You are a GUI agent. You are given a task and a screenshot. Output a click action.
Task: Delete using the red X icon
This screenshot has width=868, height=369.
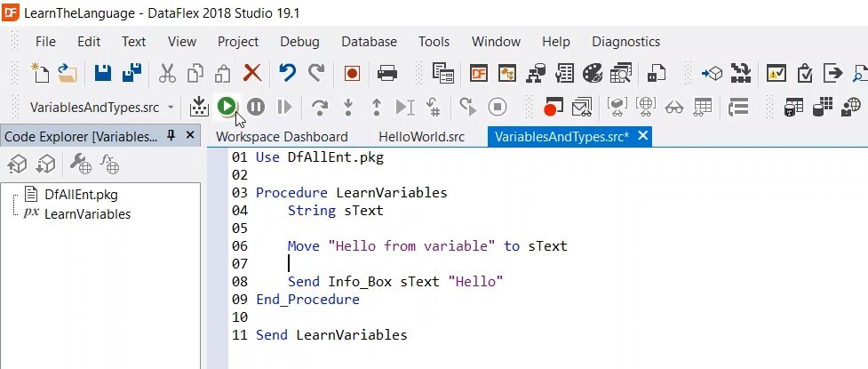coord(252,73)
